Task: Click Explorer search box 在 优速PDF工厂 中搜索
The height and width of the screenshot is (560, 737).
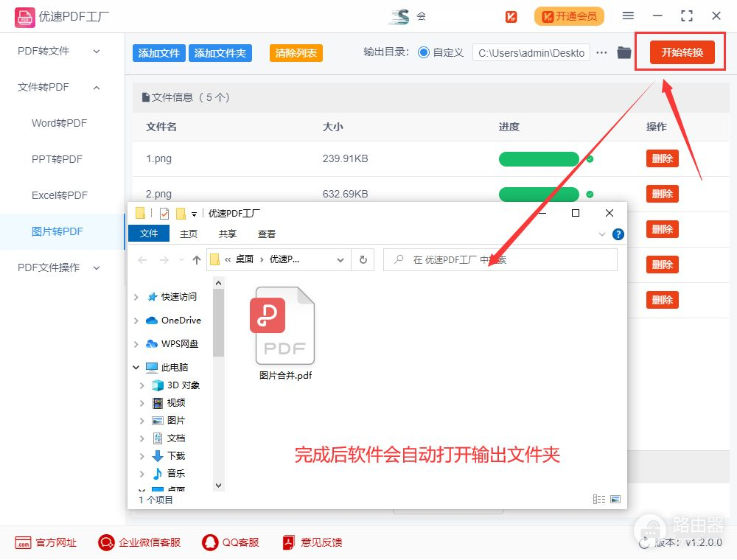Action: pyautogui.click(x=500, y=260)
